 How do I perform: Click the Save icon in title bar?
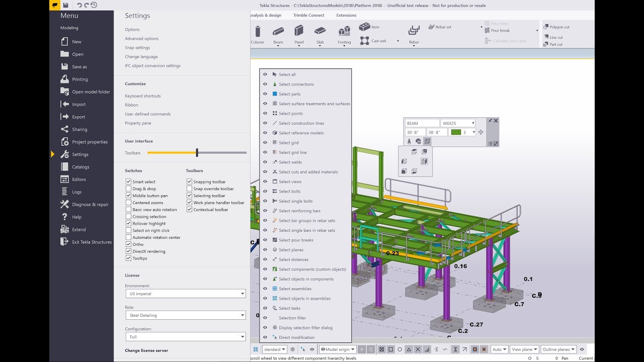(66, 5)
